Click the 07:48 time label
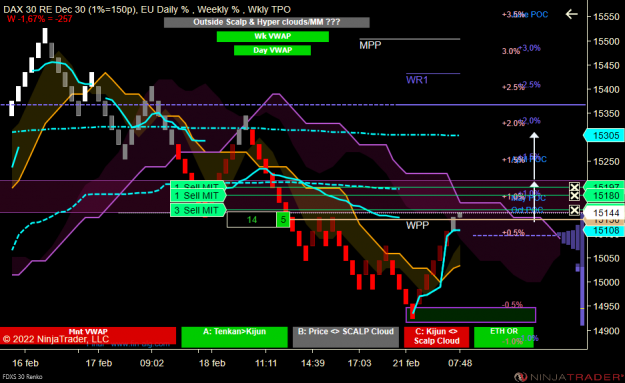625x383 pixels. [x=460, y=363]
